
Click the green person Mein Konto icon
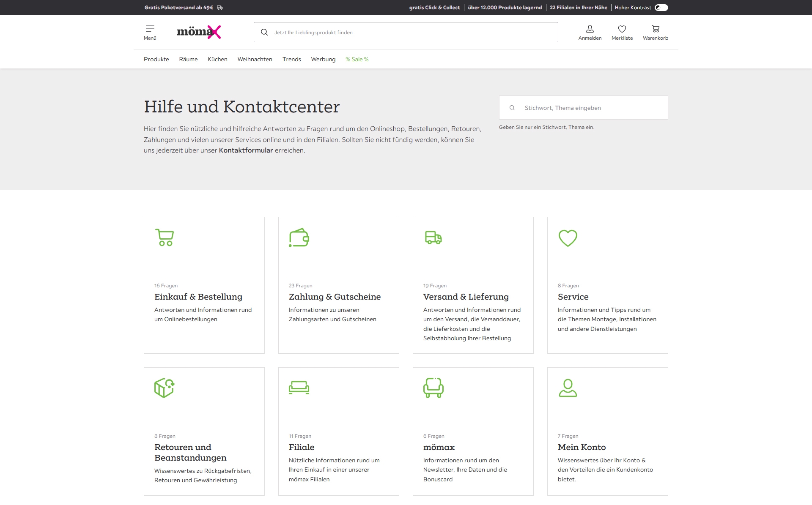568,388
